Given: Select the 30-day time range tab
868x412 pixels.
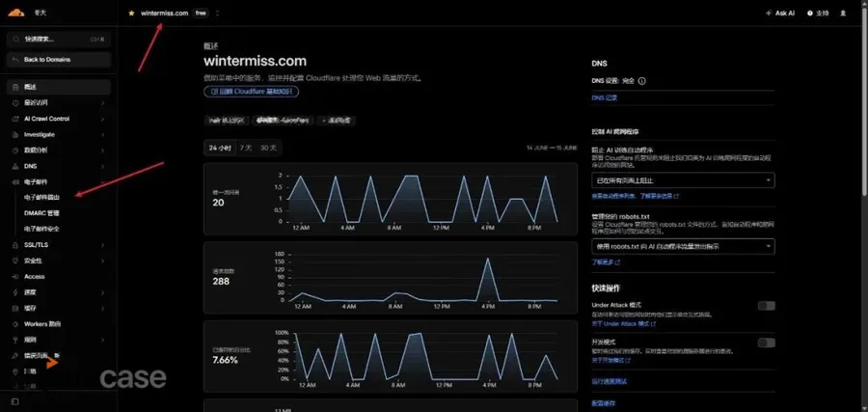Looking at the screenshot, I should tap(268, 148).
